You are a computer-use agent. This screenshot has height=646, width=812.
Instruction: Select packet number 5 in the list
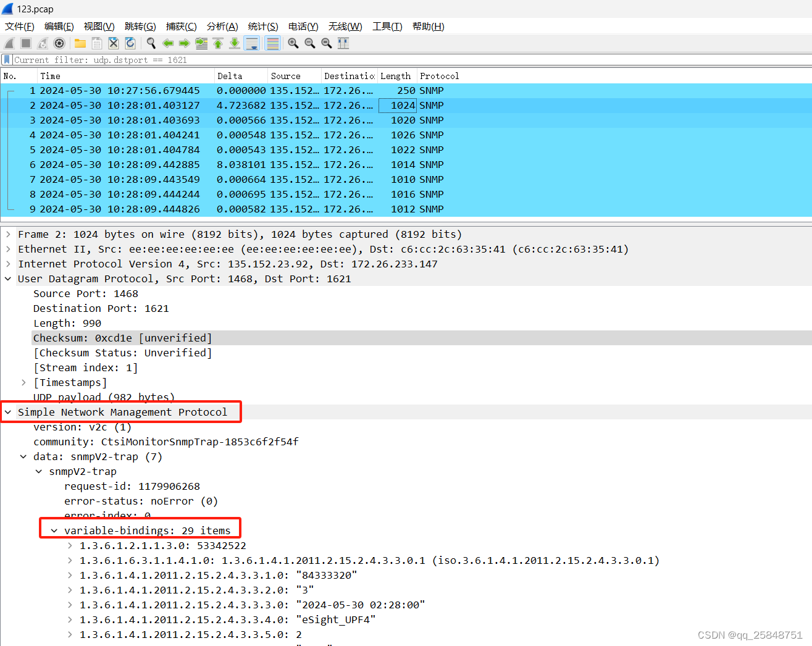185,149
